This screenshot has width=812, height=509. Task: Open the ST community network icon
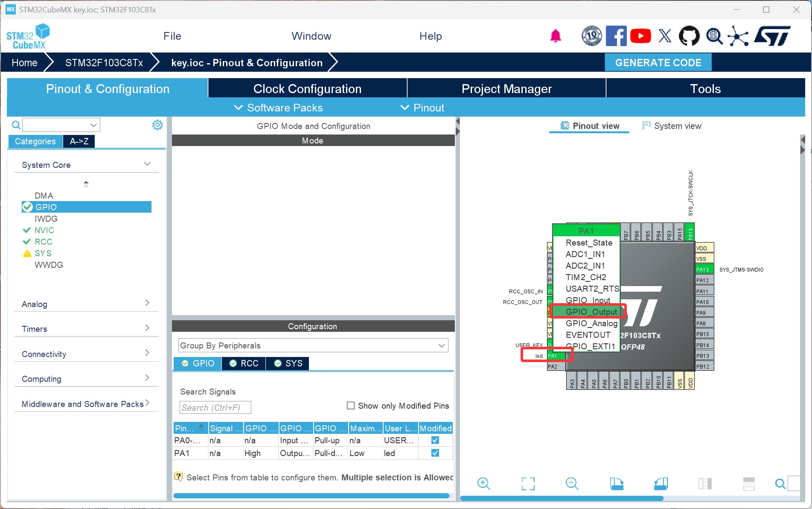[738, 36]
